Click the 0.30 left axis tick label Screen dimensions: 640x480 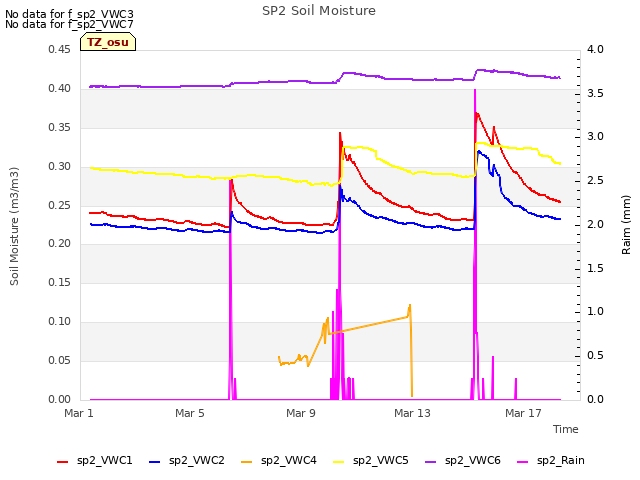point(60,167)
